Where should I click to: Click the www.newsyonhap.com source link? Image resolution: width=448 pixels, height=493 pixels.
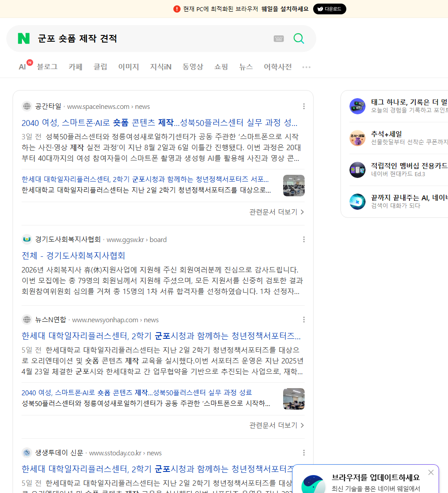[115, 320]
